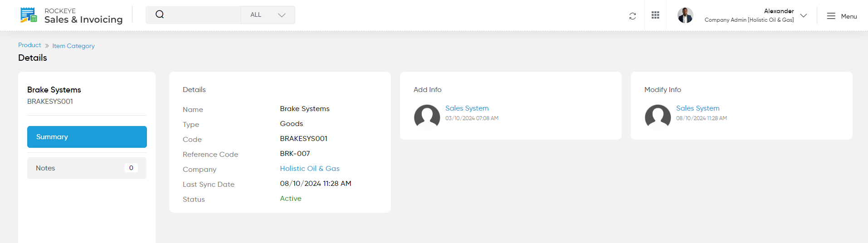Viewport: 868px width, 243px height.
Task: Open the Holistic Oil & Gas company link
Action: point(310,169)
